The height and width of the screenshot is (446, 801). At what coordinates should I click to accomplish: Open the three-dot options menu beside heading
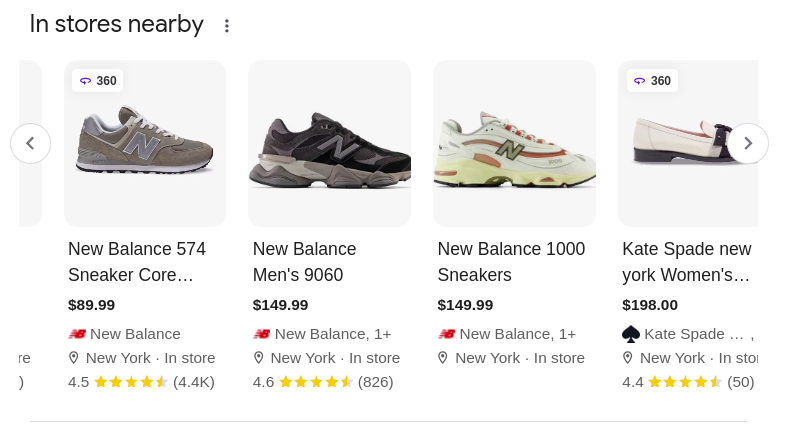tap(227, 26)
